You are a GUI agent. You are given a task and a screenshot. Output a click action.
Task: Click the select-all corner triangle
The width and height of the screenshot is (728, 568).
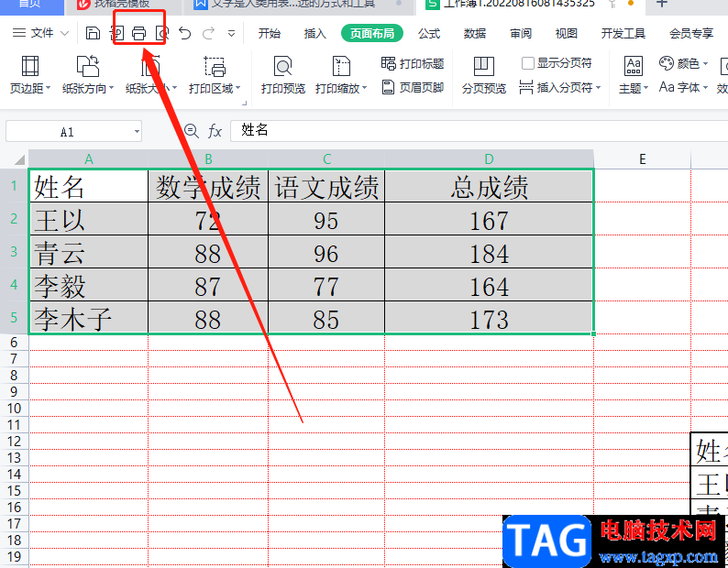[x=19, y=159]
